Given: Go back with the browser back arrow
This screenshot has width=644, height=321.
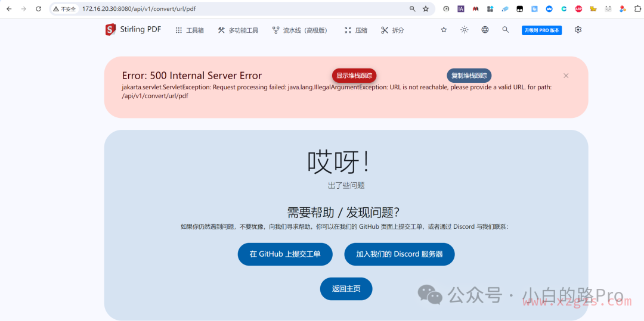Looking at the screenshot, I should (x=9, y=8).
